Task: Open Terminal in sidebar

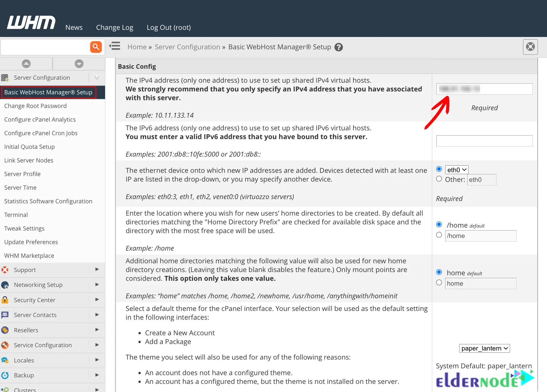Action: tap(16, 215)
